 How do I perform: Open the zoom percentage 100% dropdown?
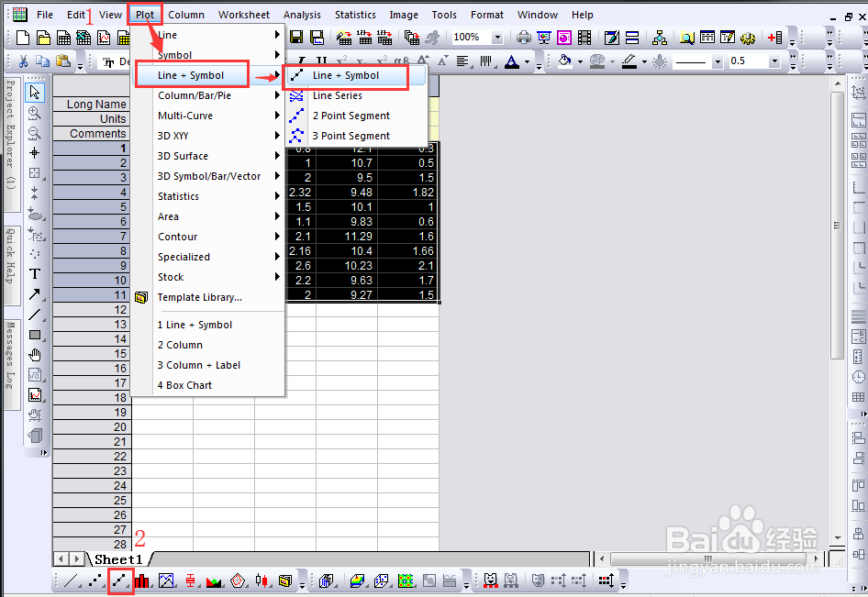[x=497, y=37]
